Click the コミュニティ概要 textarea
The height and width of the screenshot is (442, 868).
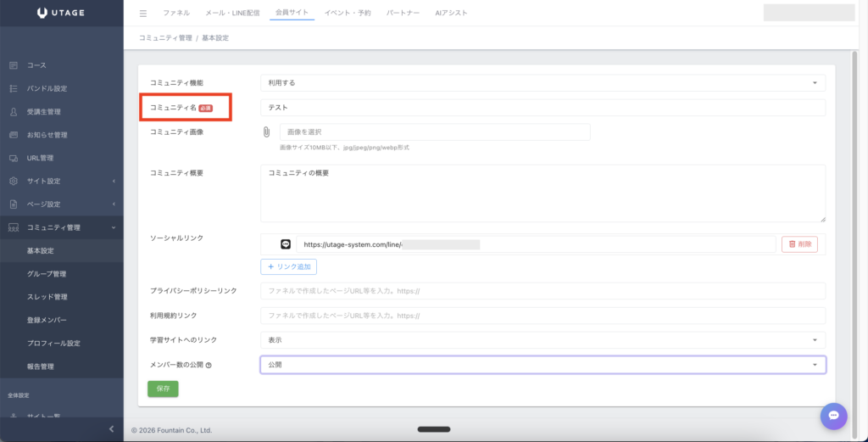(x=543, y=193)
